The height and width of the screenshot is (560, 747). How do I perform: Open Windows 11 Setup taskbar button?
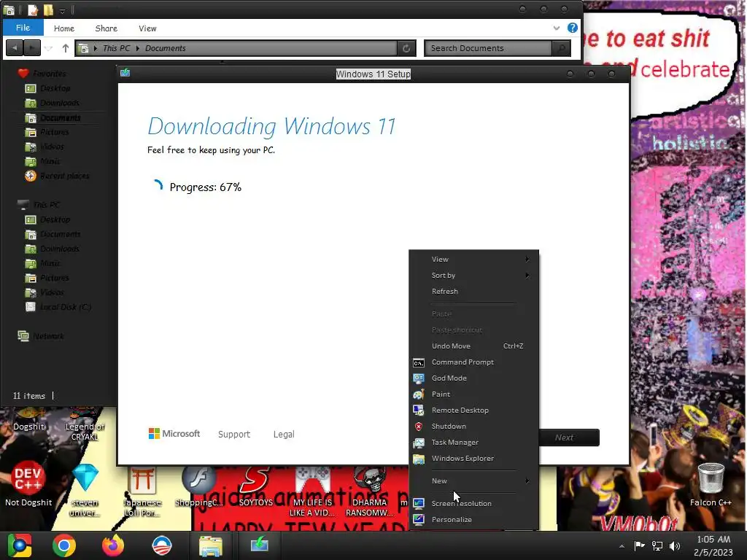click(x=259, y=545)
